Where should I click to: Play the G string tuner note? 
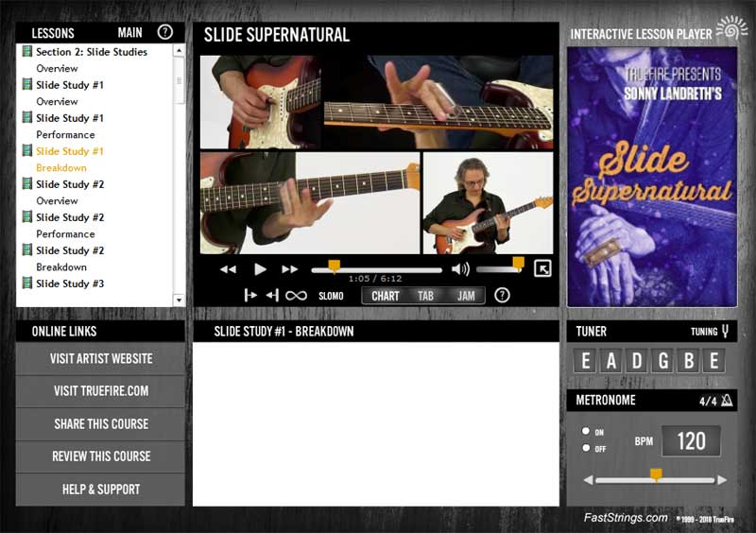pos(663,361)
